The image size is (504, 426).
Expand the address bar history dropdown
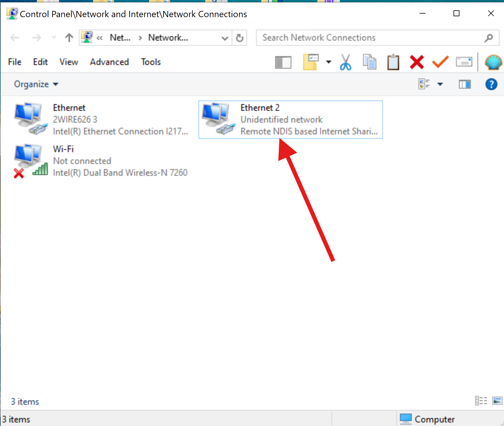click(x=225, y=38)
